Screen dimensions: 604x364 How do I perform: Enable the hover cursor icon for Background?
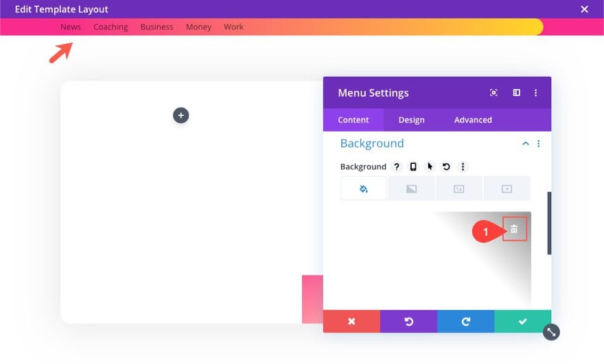(430, 167)
